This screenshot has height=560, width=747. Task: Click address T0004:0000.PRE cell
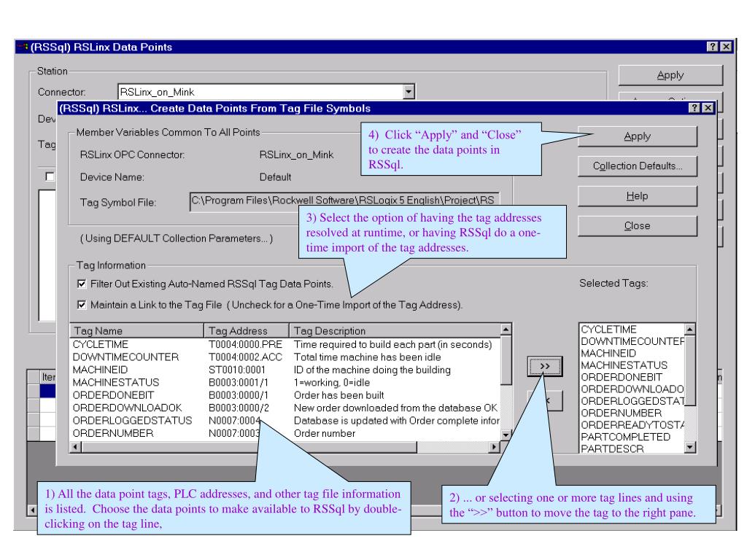point(245,344)
